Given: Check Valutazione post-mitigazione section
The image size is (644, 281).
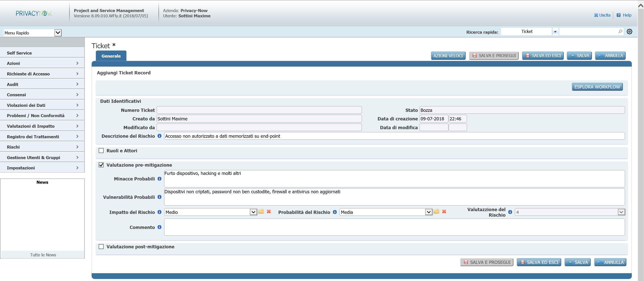Looking at the screenshot, I should click(101, 247).
